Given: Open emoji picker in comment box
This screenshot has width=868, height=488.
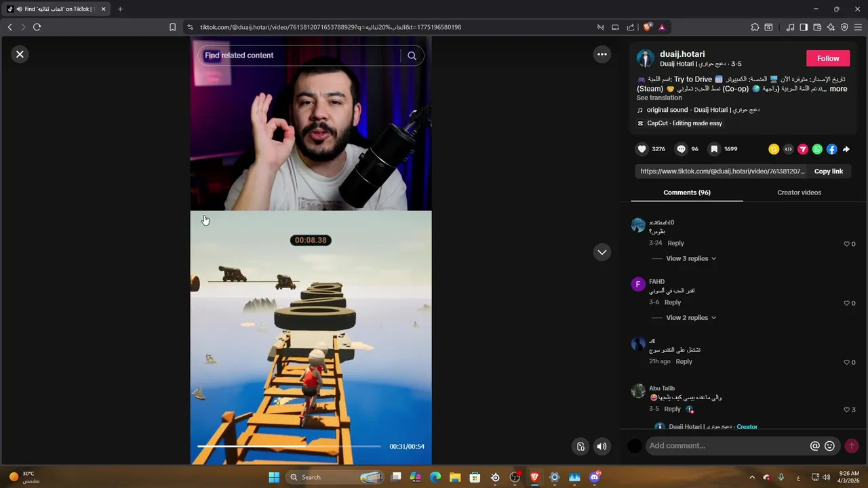Looking at the screenshot, I should (x=829, y=446).
